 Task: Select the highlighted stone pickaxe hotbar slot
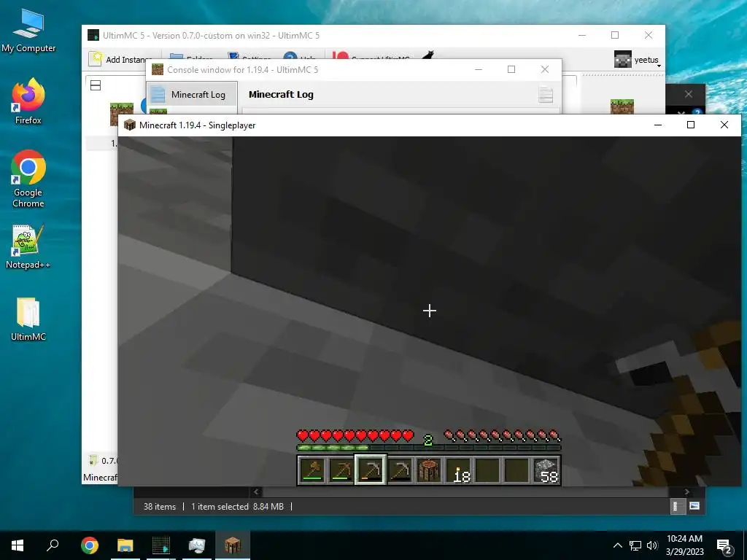pos(371,470)
